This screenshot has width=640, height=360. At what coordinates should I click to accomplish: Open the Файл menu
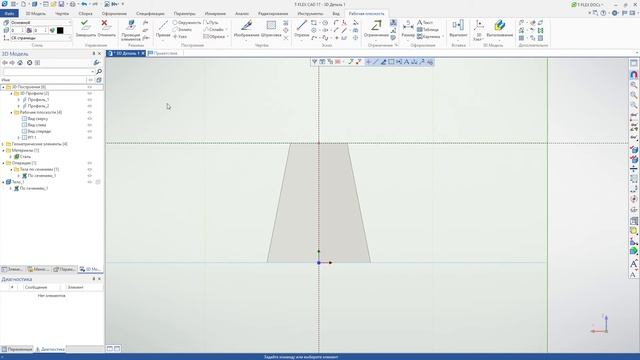[x=9, y=13]
